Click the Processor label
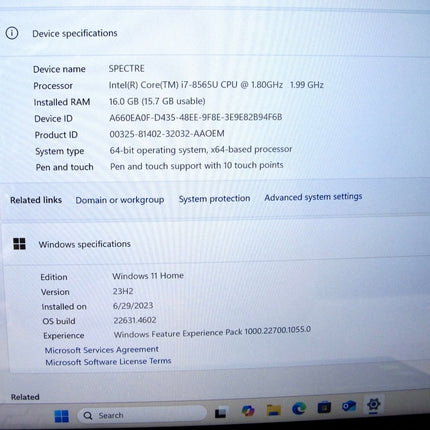 point(53,86)
